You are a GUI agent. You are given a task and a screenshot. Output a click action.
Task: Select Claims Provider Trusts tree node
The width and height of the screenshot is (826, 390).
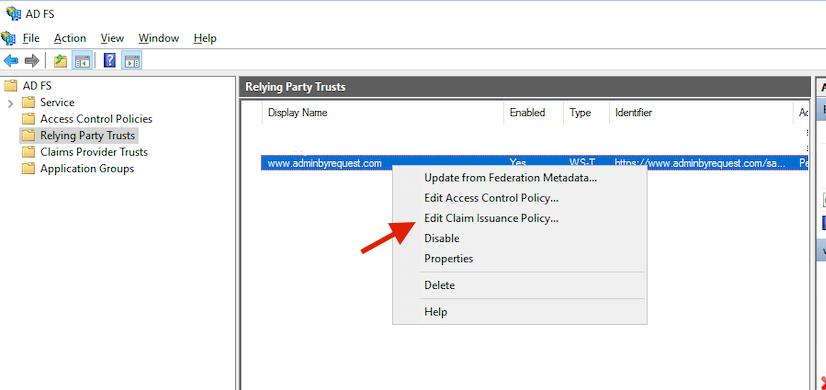tap(94, 152)
